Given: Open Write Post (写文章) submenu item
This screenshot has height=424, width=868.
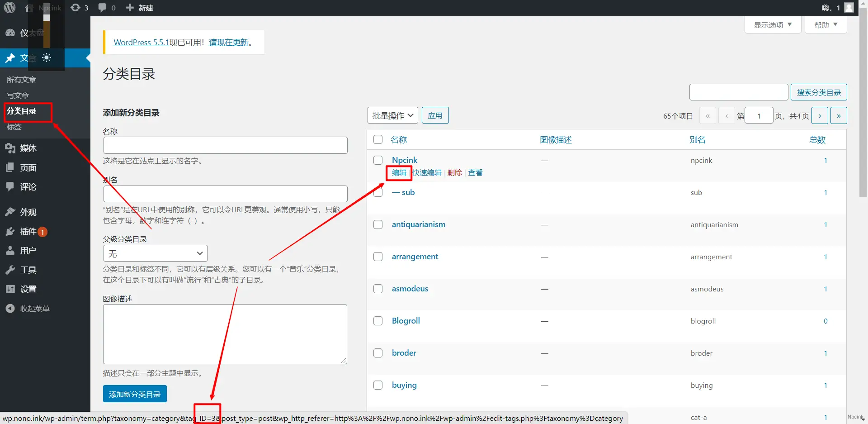Looking at the screenshot, I should point(18,95).
